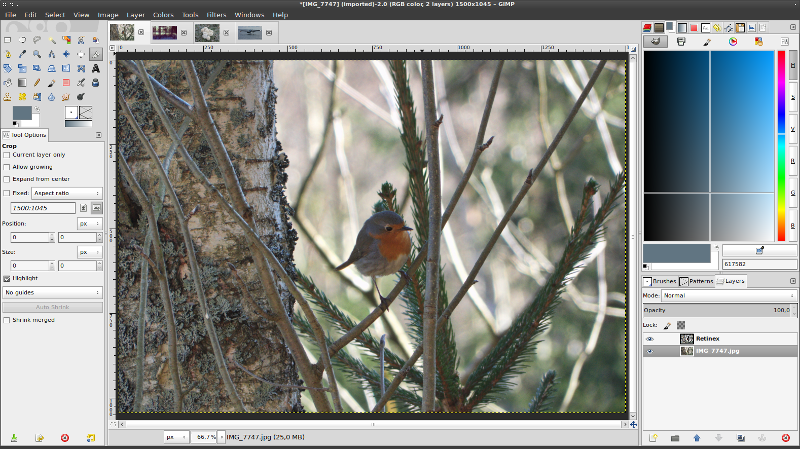Click the foreground color swatch in toolbox

[x=22, y=113]
